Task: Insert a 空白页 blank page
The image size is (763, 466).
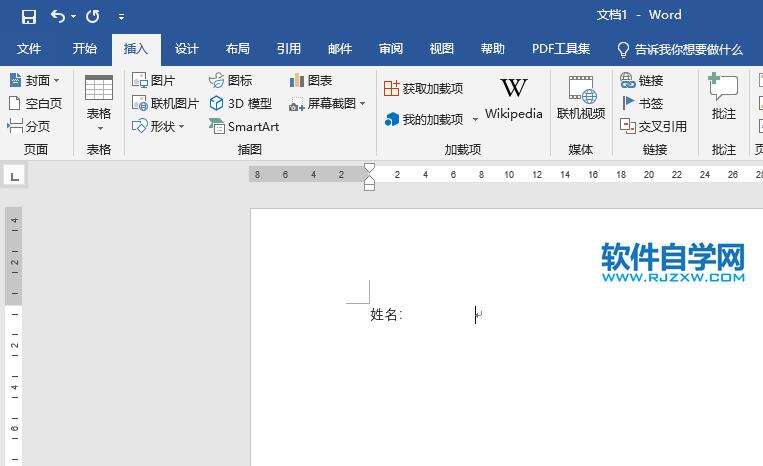Action: (x=35, y=103)
